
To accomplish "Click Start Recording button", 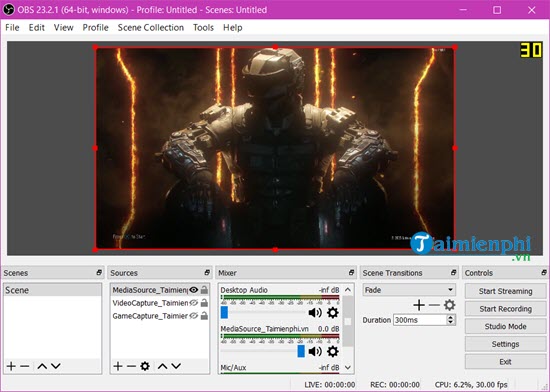I will [x=505, y=309].
